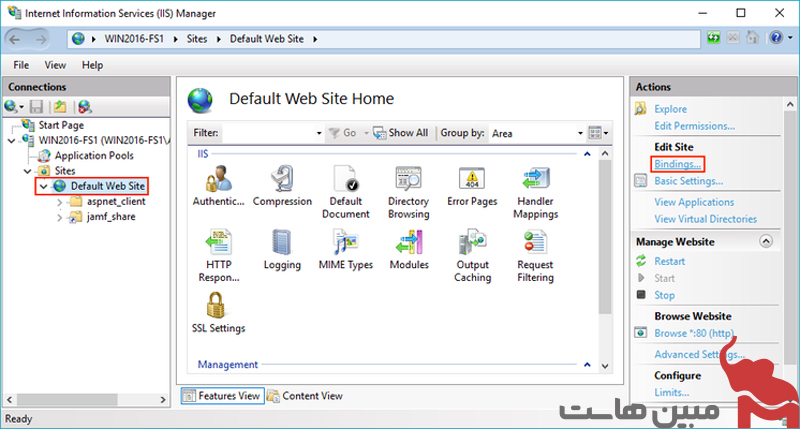Click the Explore action link
This screenshot has width=800, height=429.
click(670, 109)
